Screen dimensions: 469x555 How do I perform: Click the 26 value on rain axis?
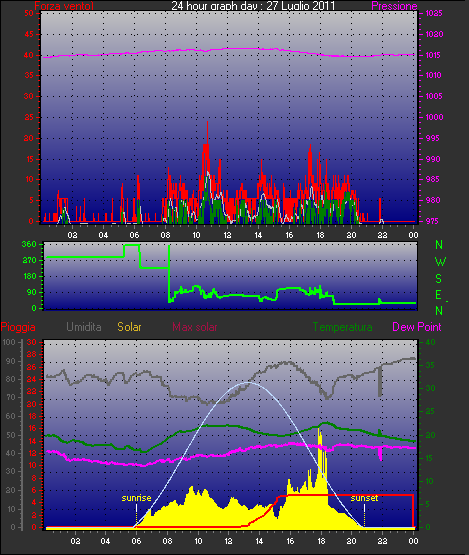click(32, 367)
